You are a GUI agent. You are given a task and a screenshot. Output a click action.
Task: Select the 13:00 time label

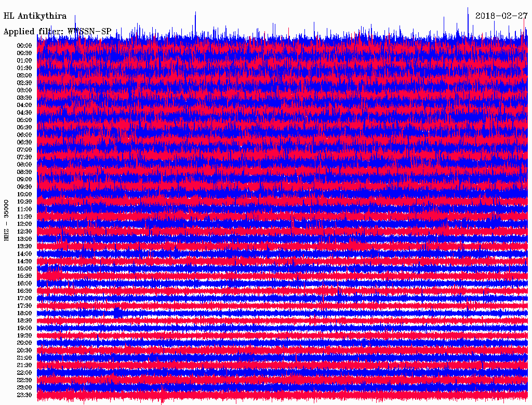(24, 239)
